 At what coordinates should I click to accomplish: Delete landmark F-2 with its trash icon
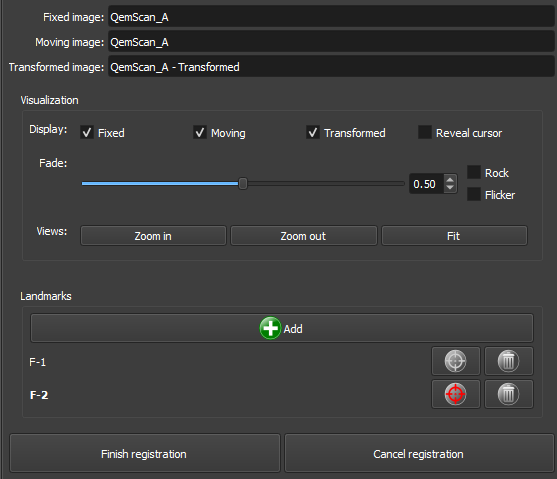pyautogui.click(x=508, y=394)
